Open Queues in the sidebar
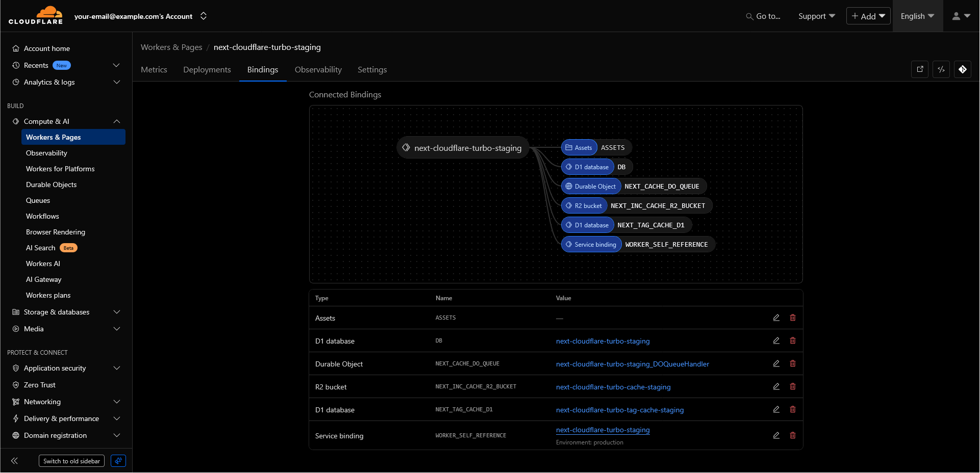The height and width of the screenshot is (473, 980). point(38,200)
